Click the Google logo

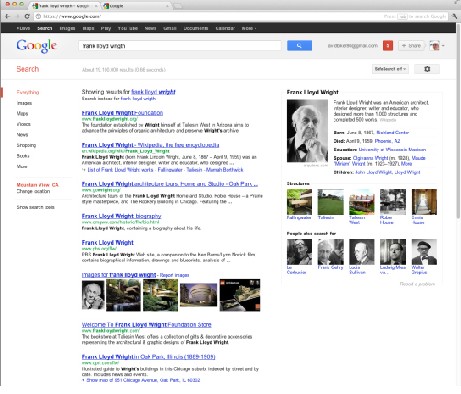tap(37, 46)
